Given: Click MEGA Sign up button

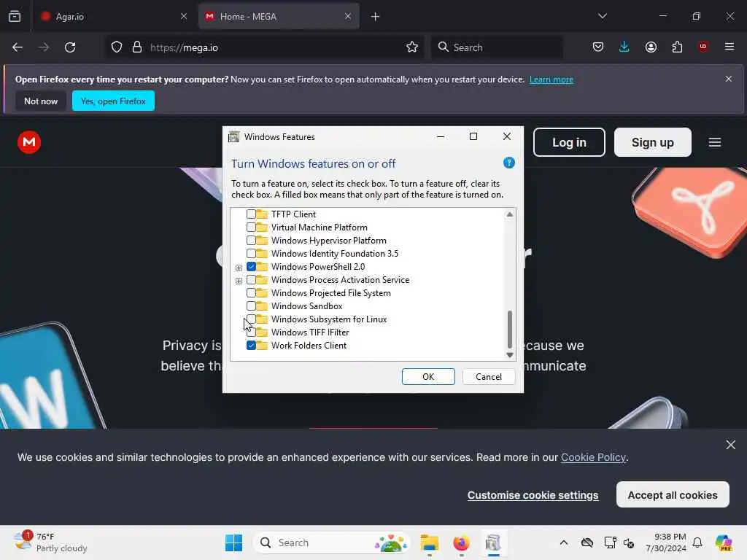Looking at the screenshot, I should [x=653, y=142].
